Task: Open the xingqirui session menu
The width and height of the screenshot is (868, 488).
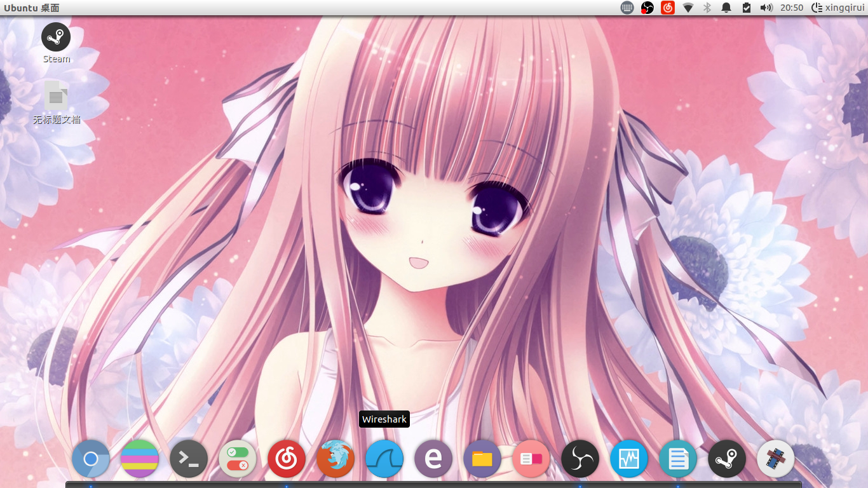Action: coord(838,8)
